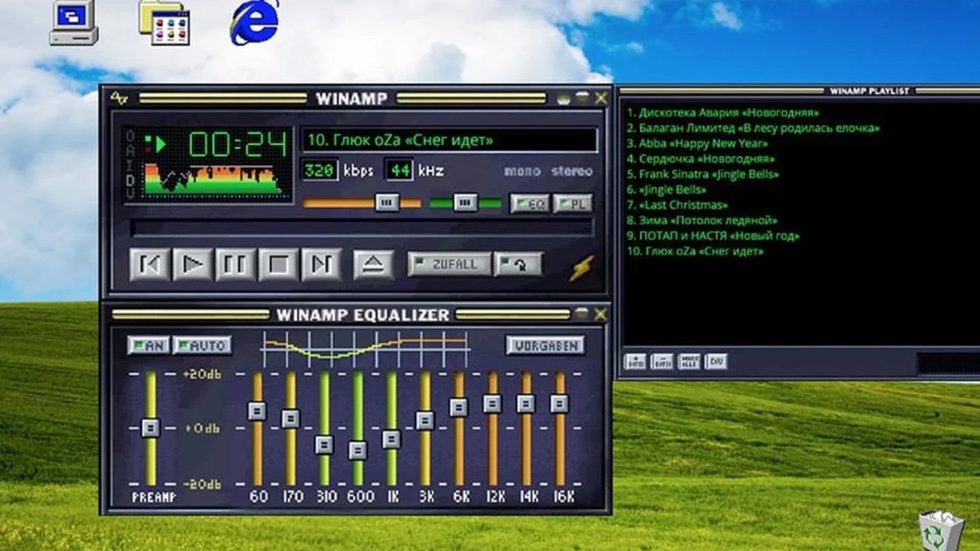Select Abba «Happy New Year» in playlist
The width and height of the screenshot is (980, 551).
(x=703, y=143)
